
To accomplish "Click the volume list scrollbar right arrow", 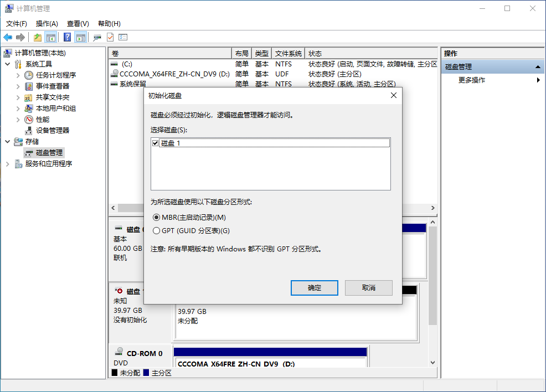I will coord(433,208).
